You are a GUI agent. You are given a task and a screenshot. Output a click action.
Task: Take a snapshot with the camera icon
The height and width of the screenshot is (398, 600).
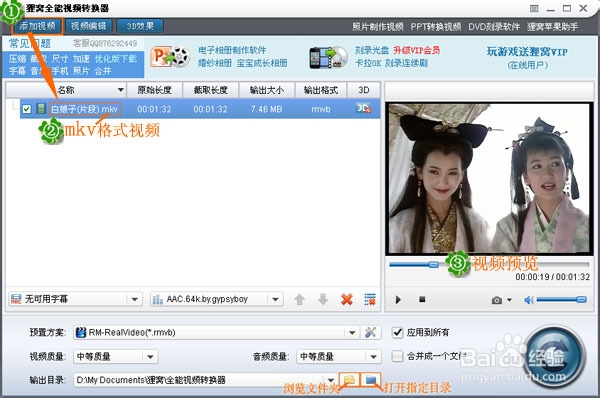497,300
